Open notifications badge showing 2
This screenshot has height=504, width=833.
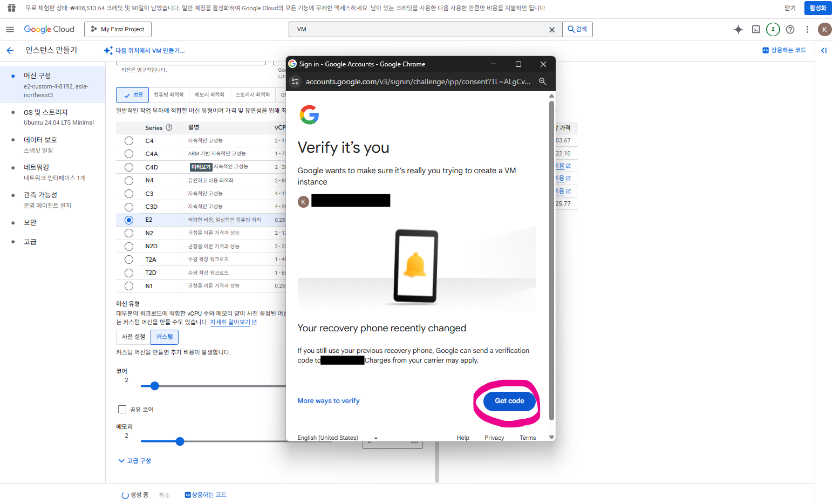tap(773, 29)
